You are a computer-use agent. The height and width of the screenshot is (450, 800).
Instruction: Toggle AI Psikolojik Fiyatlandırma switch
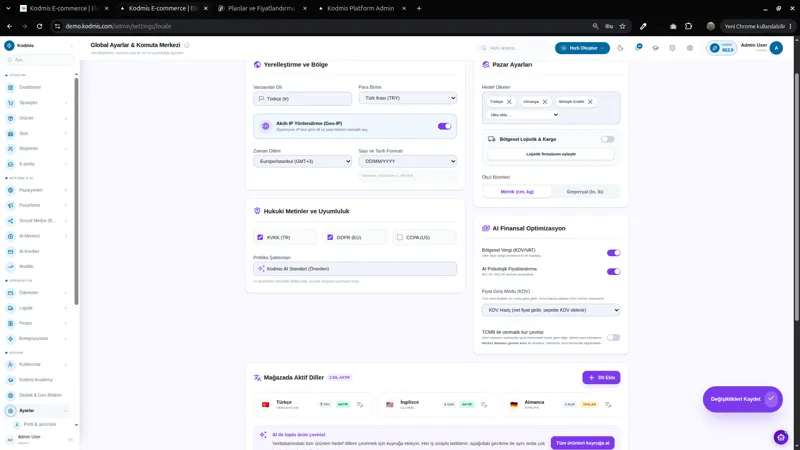613,271
